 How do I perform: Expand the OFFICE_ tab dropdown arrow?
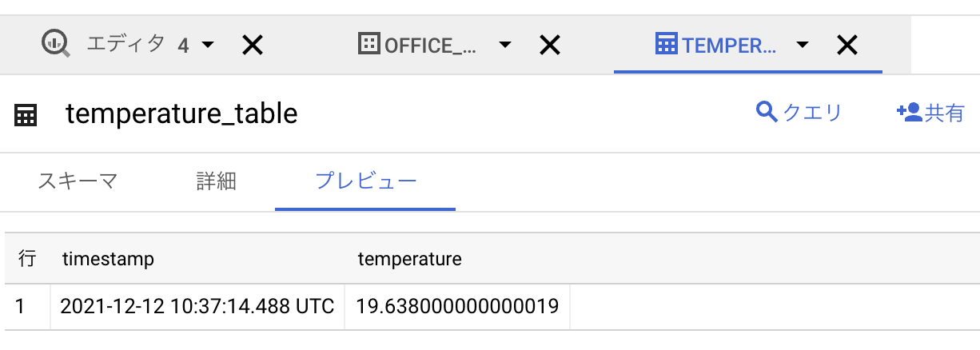[x=505, y=46]
